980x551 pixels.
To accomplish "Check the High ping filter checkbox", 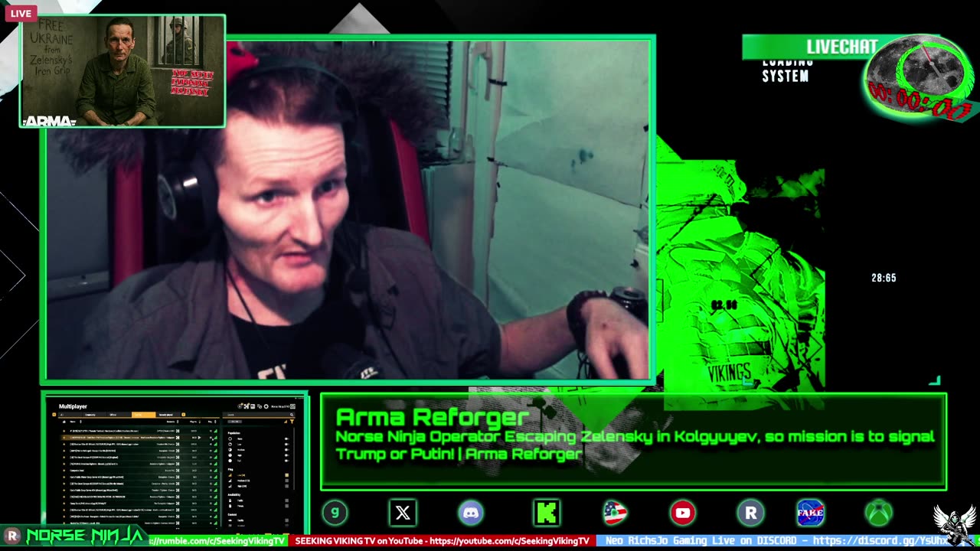I will [x=287, y=486].
